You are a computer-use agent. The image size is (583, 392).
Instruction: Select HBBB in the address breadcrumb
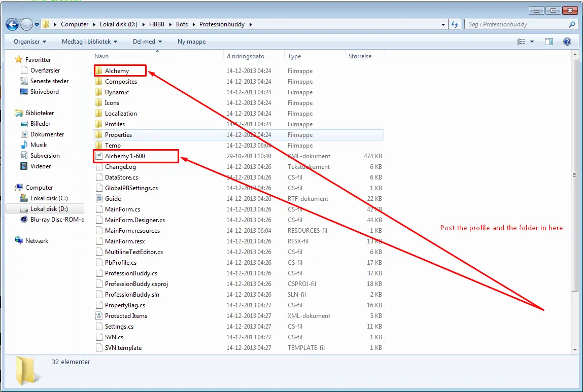(157, 24)
